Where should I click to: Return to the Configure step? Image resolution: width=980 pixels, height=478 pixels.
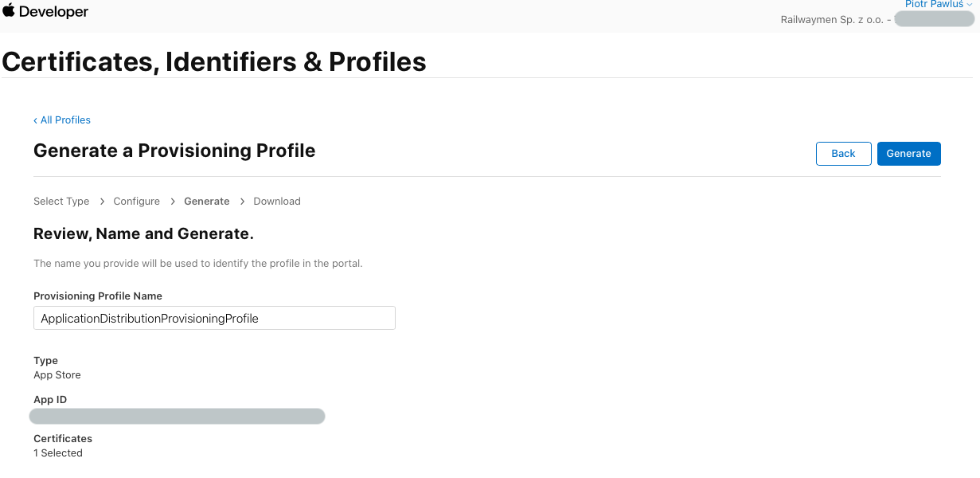[136, 202]
